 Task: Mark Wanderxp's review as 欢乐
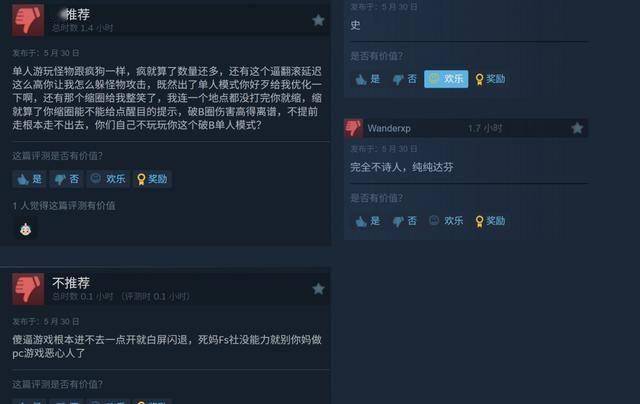(446, 221)
